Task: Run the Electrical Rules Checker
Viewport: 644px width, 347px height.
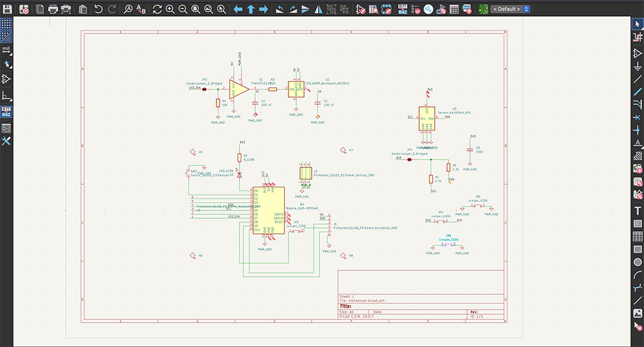Action: 415,9
